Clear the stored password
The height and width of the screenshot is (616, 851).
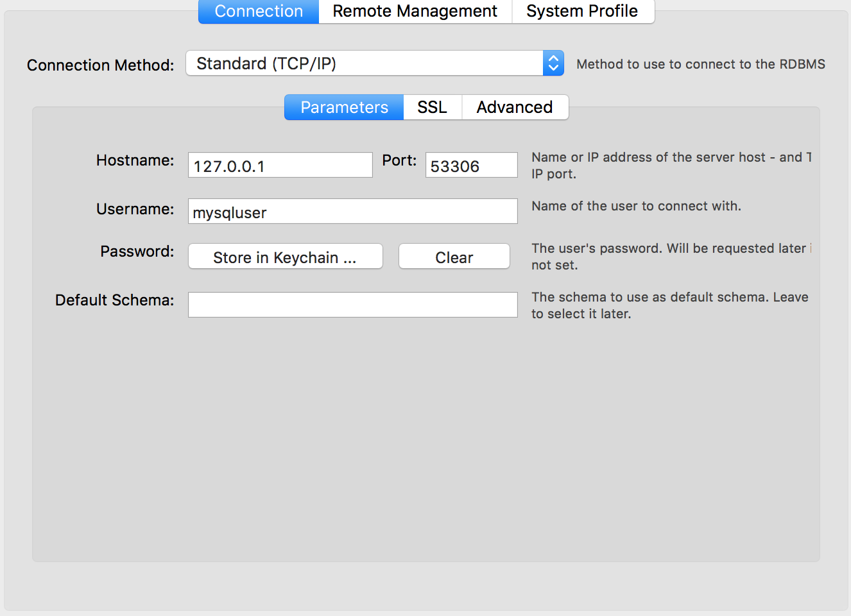click(454, 256)
